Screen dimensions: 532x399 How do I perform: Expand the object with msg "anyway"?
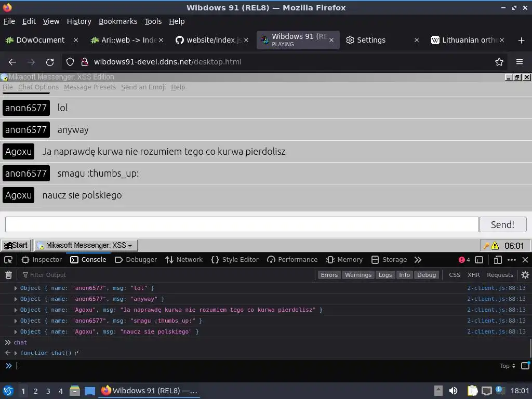(x=16, y=299)
